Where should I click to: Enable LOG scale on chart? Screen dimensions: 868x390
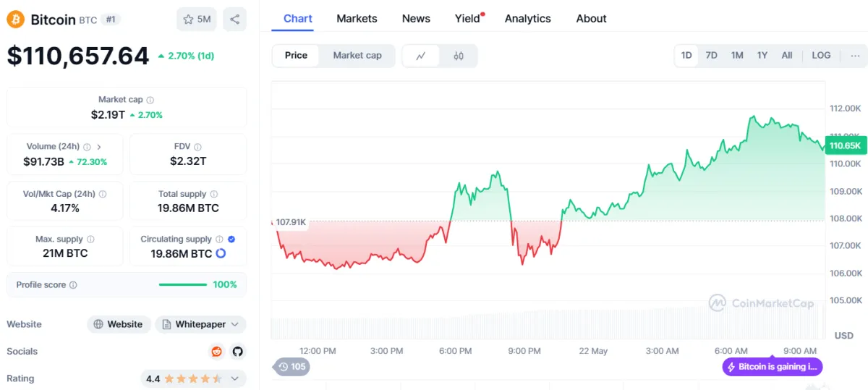pos(821,56)
